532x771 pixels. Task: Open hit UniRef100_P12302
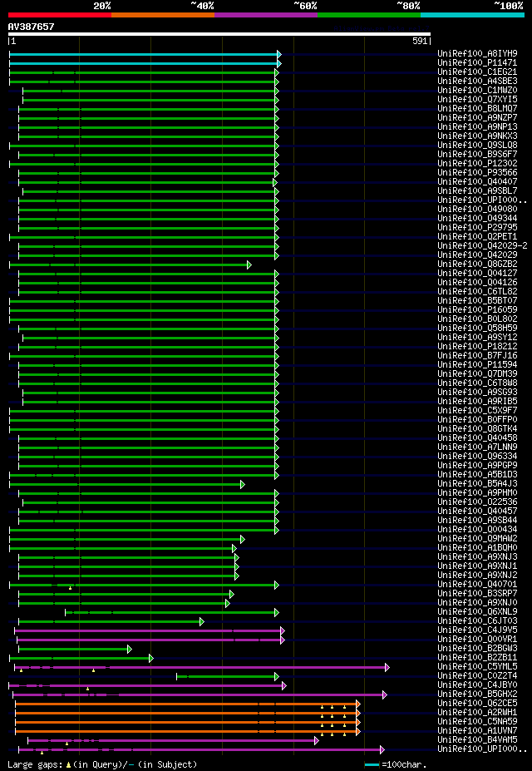tap(477, 163)
